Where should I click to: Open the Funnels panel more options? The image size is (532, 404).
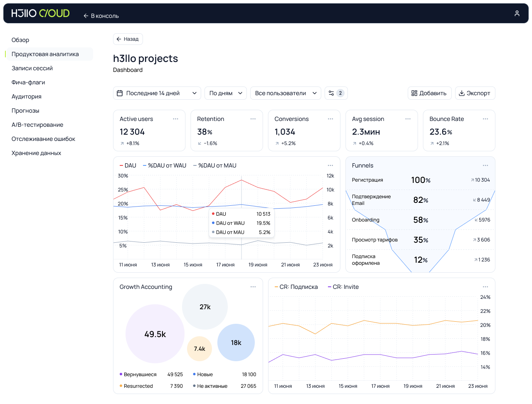point(485,165)
